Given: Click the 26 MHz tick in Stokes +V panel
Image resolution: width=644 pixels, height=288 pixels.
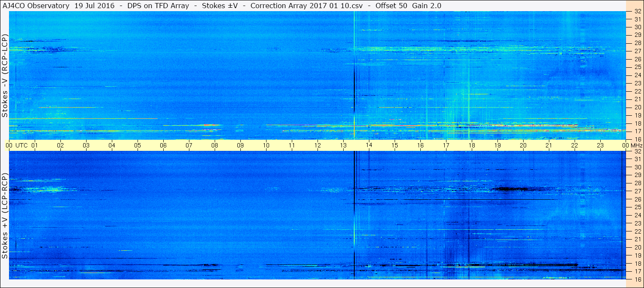Looking at the screenshot, I should (638, 199).
